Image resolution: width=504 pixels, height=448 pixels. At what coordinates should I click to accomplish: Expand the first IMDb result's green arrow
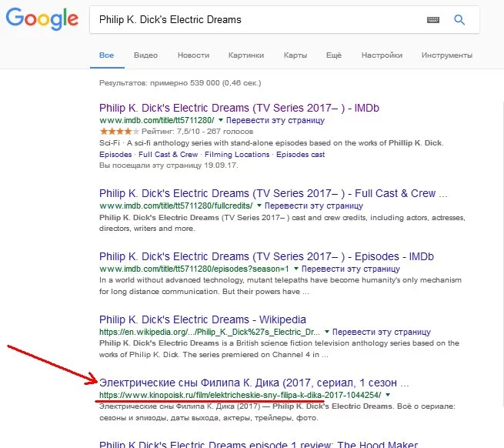tap(220, 121)
